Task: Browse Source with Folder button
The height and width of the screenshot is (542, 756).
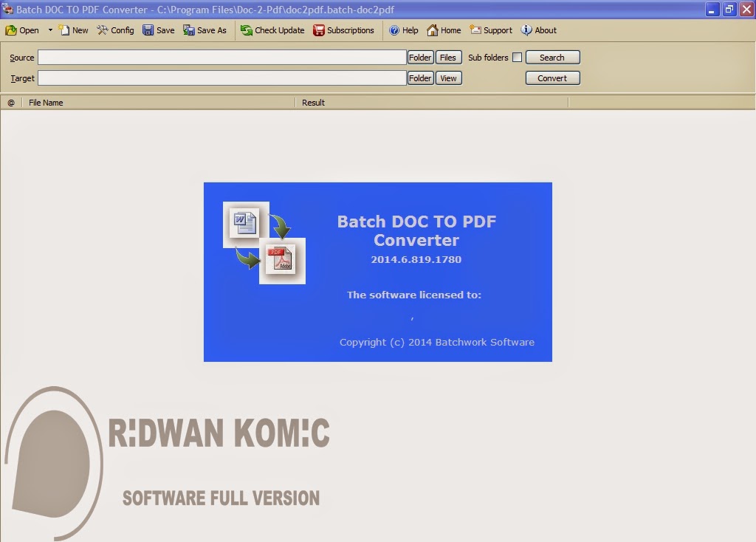Action: (x=420, y=58)
